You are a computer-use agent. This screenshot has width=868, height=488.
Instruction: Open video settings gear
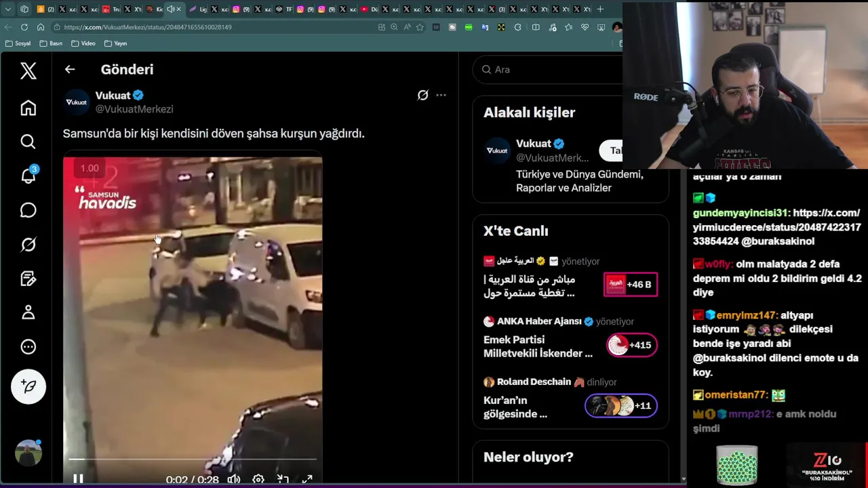(x=258, y=479)
